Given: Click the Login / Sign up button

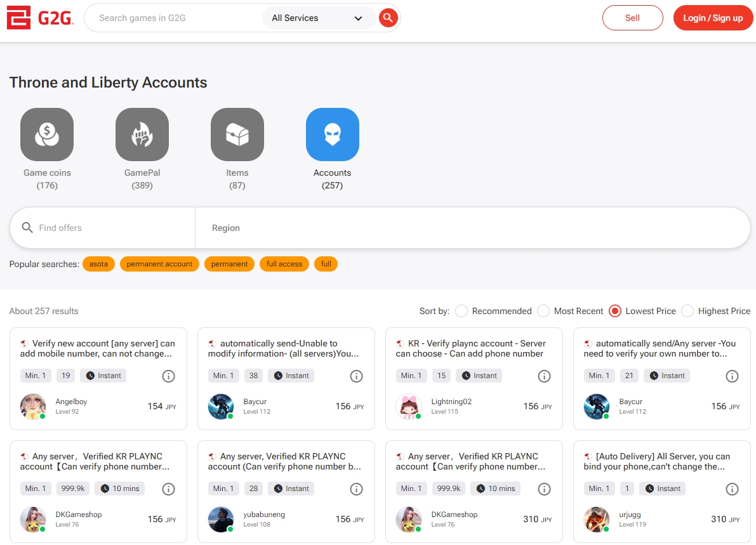Looking at the screenshot, I should (x=713, y=18).
